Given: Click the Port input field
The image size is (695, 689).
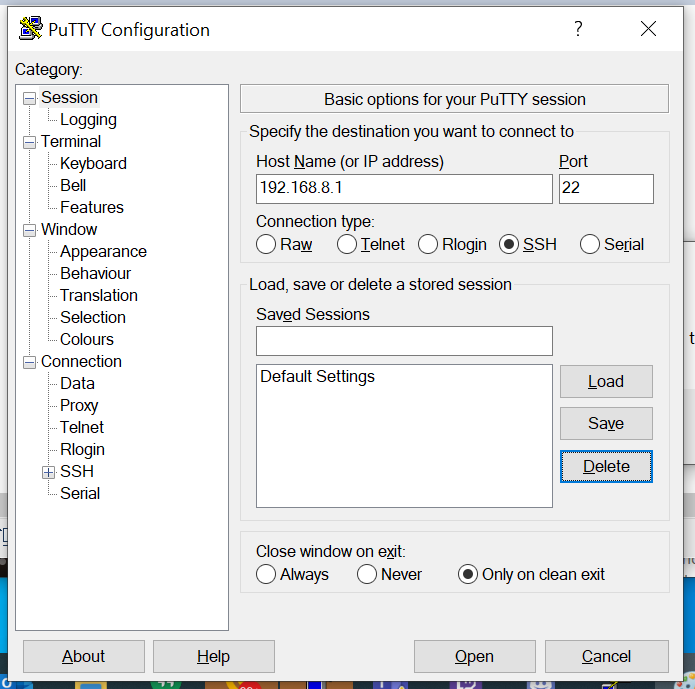Looking at the screenshot, I should click(x=606, y=189).
